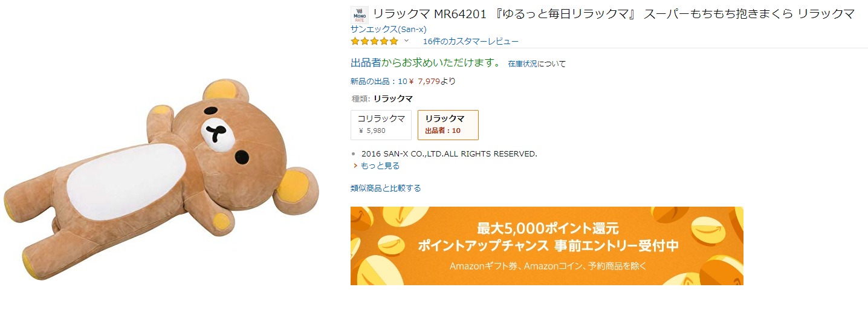The height and width of the screenshot is (313, 868).
Task: Expand the star rating breakdown chevron
Action: tap(406, 41)
